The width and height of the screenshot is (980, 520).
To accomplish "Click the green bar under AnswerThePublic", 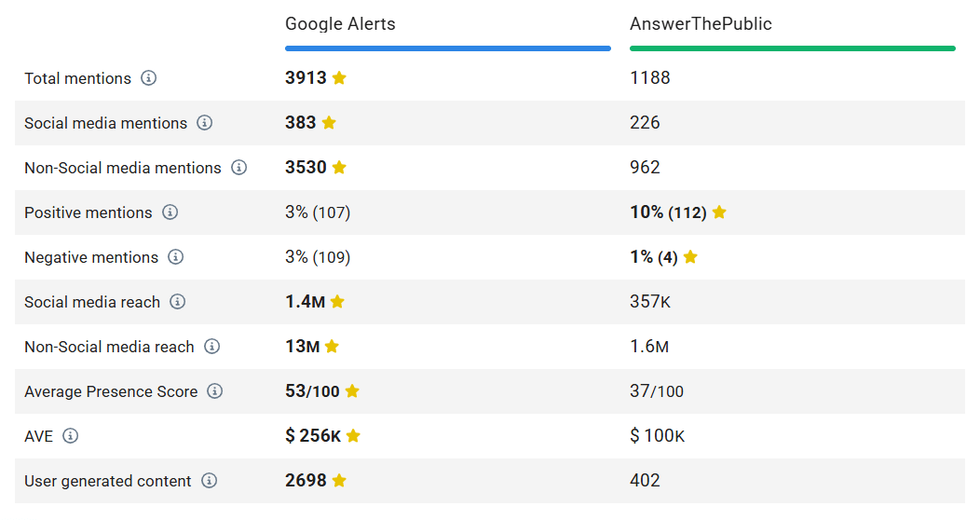I will pos(792,48).
